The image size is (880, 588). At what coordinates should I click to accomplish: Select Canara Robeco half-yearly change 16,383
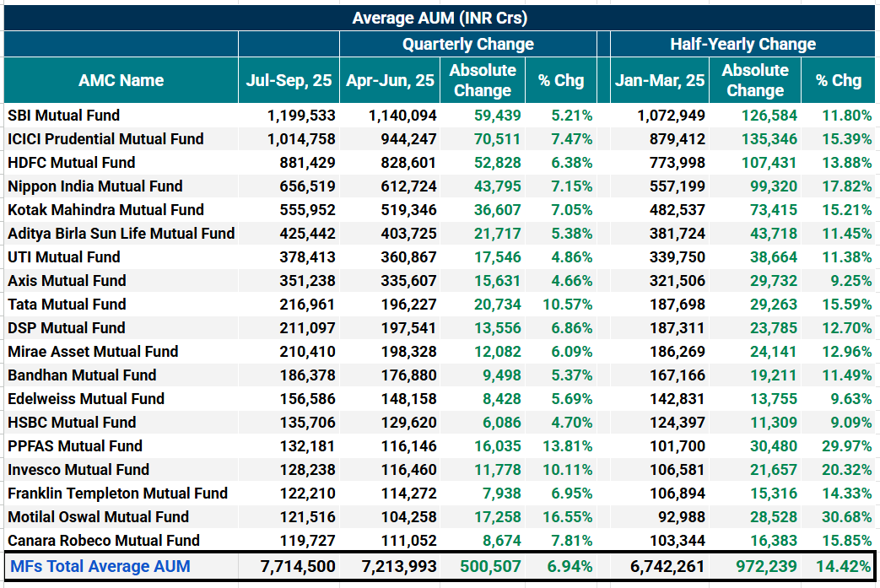pyautogui.click(x=774, y=540)
